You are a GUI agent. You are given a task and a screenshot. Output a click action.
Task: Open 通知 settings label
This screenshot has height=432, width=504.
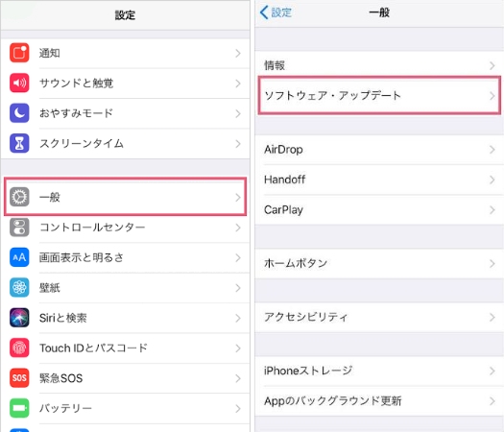pyautogui.click(x=50, y=53)
